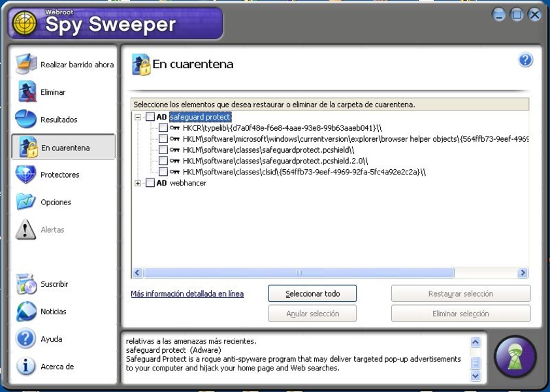Open the Eliminar section

pos(53,92)
